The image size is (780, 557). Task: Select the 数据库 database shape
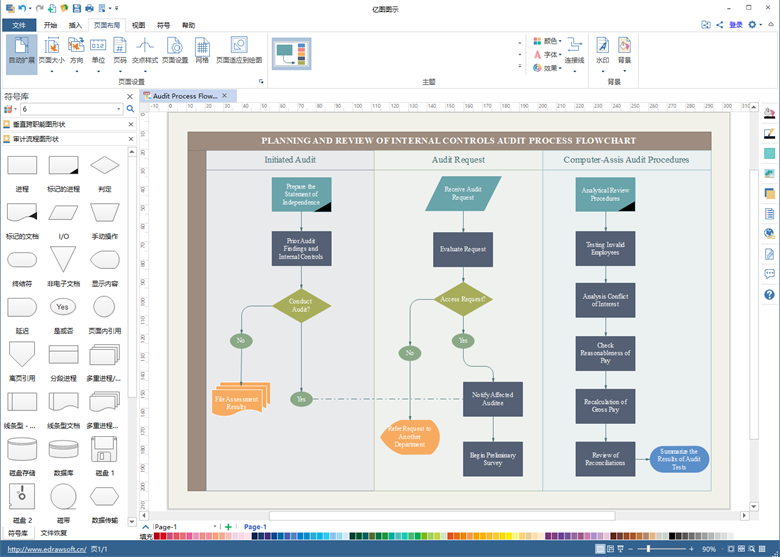(63, 449)
